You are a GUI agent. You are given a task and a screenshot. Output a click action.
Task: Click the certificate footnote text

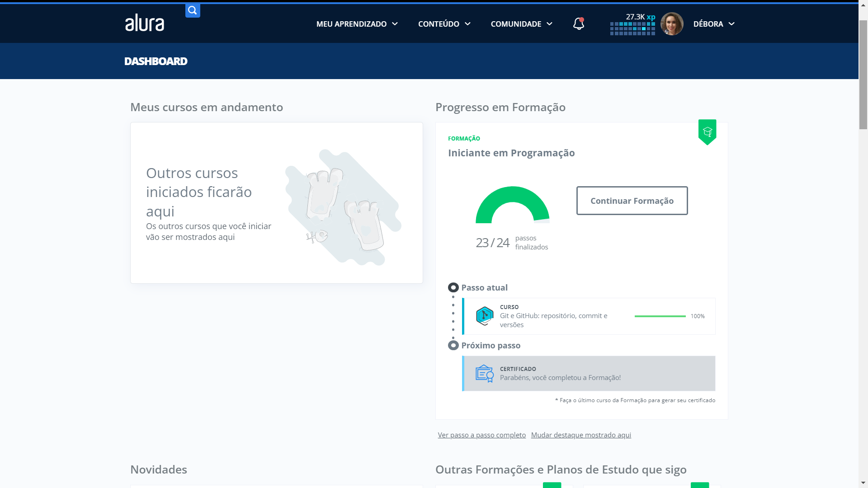pos(635,400)
